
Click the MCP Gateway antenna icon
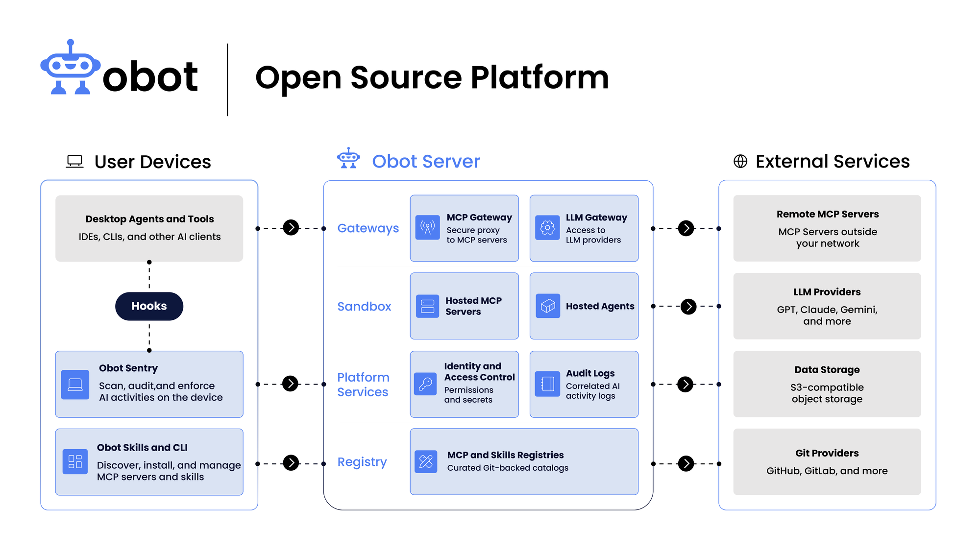pos(428,228)
